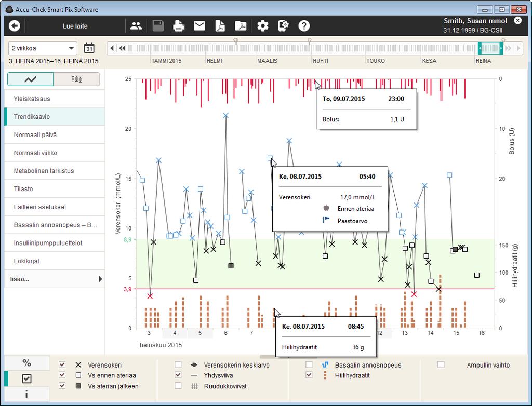Open the patient list icon
The height and width of the screenshot is (406, 532).
(x=136, y=26)
